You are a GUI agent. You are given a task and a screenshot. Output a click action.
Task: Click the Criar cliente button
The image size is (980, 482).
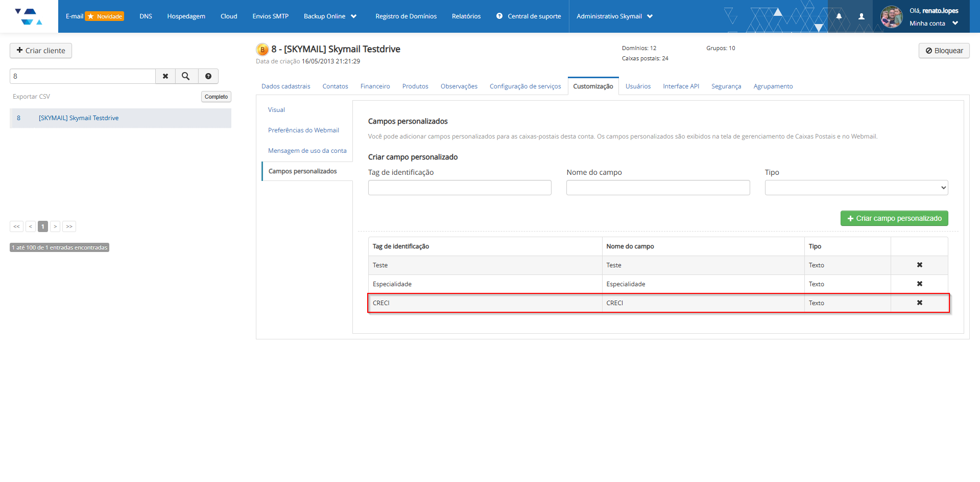tap(41, 51)
